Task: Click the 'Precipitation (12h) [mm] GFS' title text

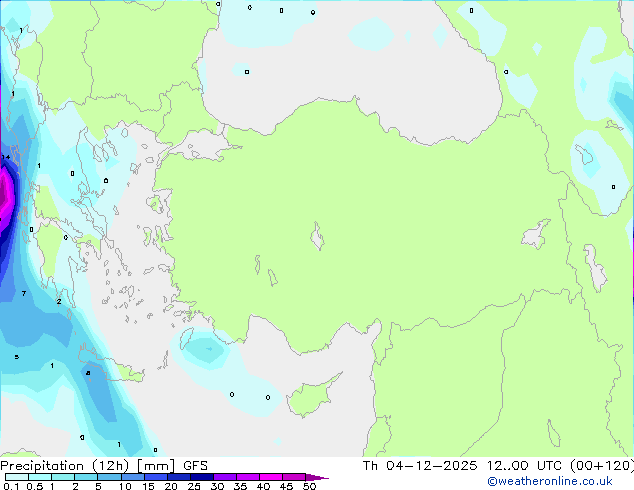Action: pyautogui.click(x=104, y=466)
